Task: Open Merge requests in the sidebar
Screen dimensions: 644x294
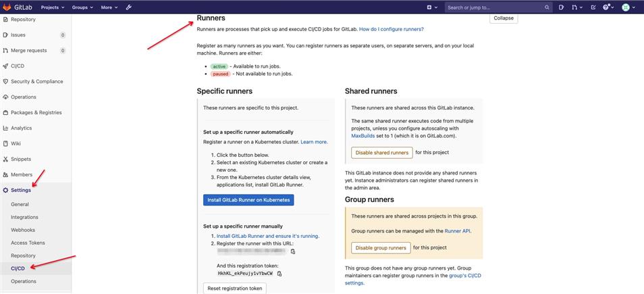Action: pos(29,51)
